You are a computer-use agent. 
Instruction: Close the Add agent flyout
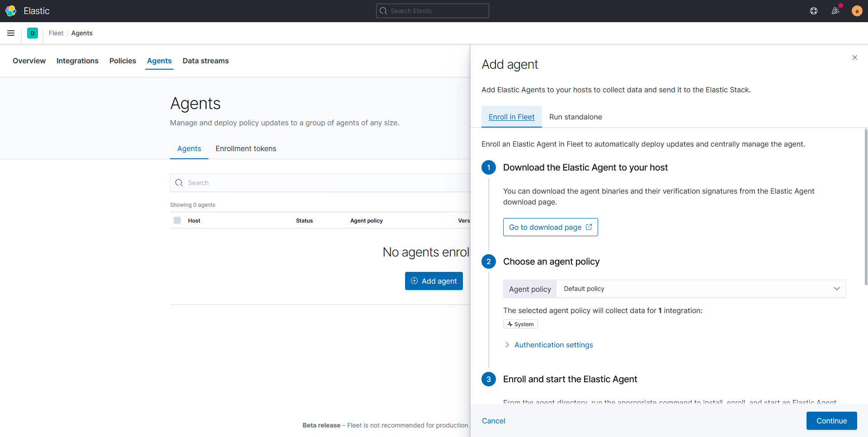coord(854,57)
